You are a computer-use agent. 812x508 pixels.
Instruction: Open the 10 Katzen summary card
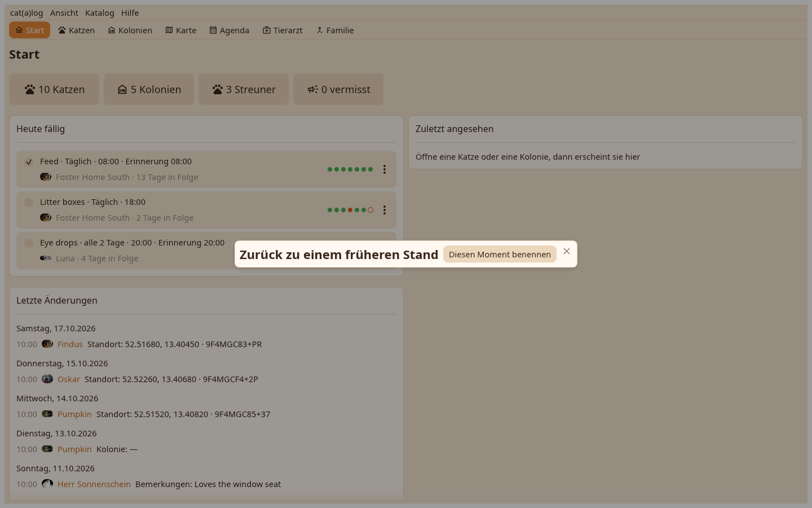(54, 89)
